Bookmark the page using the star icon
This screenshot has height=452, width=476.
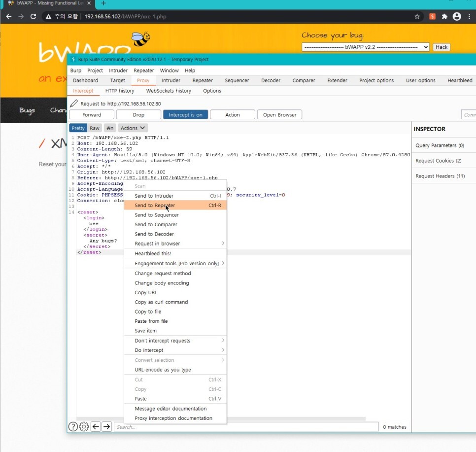pos(417,16)
